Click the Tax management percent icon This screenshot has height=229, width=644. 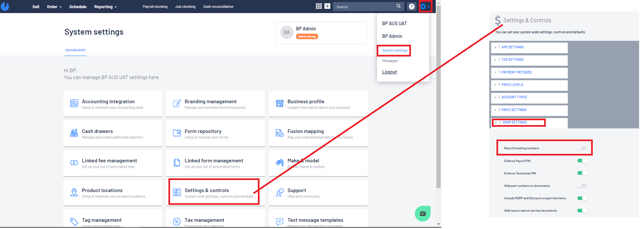pos(177,222)
